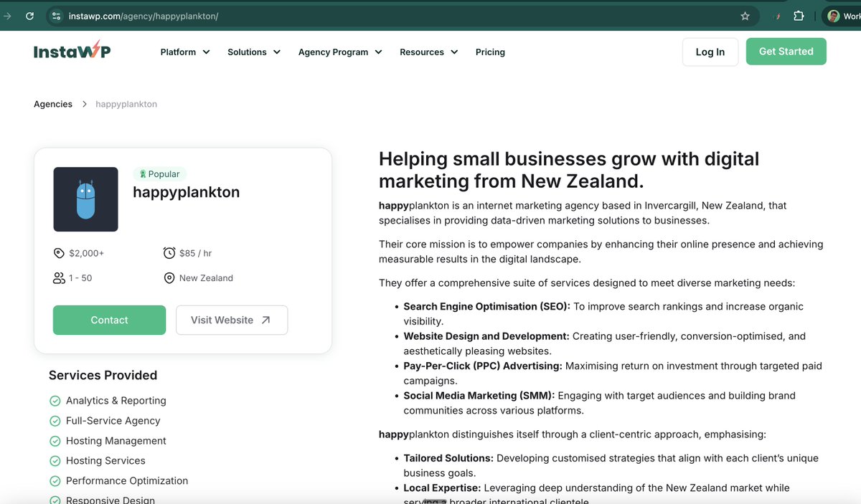861x504 pixels.
Task: Click the clock icon beside $85 / hr
Action: click(x=169, y=253)
